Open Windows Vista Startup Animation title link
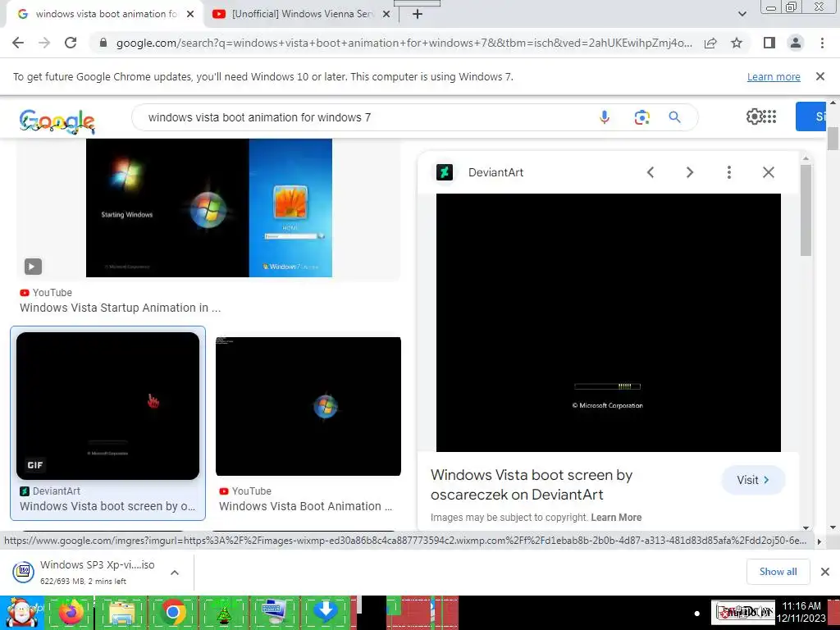This screenshot has width=840, height=630. tap(120, 308)
